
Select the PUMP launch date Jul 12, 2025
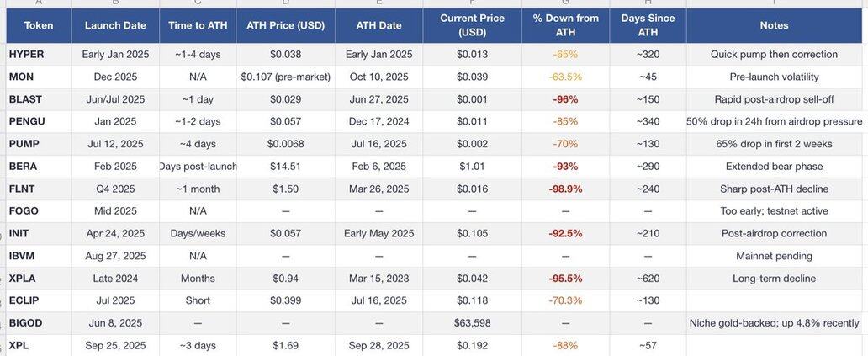(x=115, y=144)
